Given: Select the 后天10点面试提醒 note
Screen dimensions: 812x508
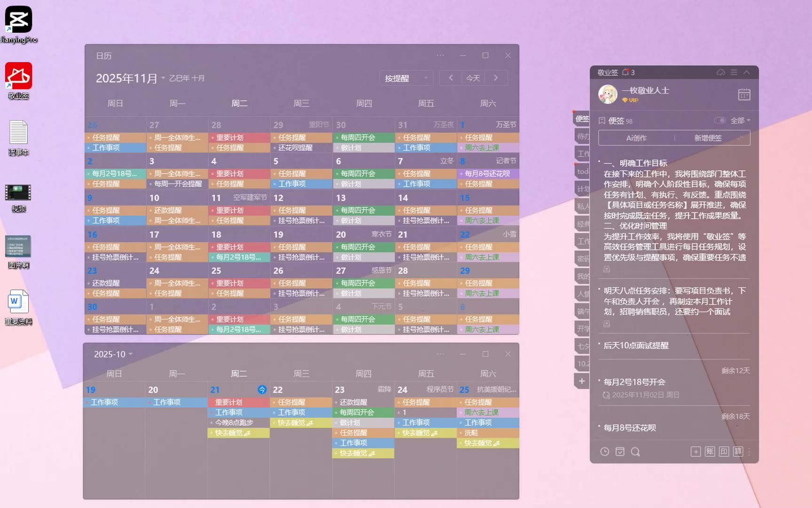Looking at the screenshot, I should click(x=636, y=346).
